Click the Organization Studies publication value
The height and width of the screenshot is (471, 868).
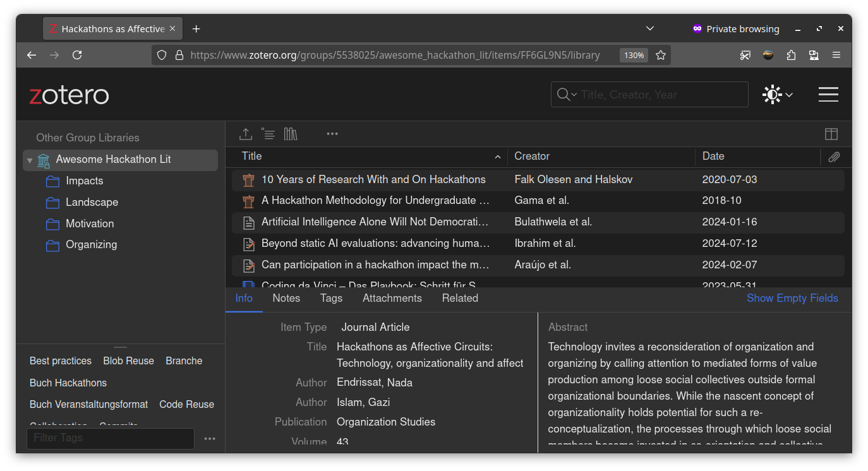(x=386, y=422)
